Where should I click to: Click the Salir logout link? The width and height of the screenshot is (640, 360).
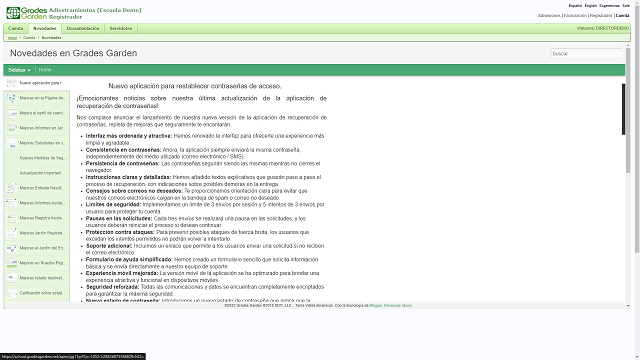626,6
